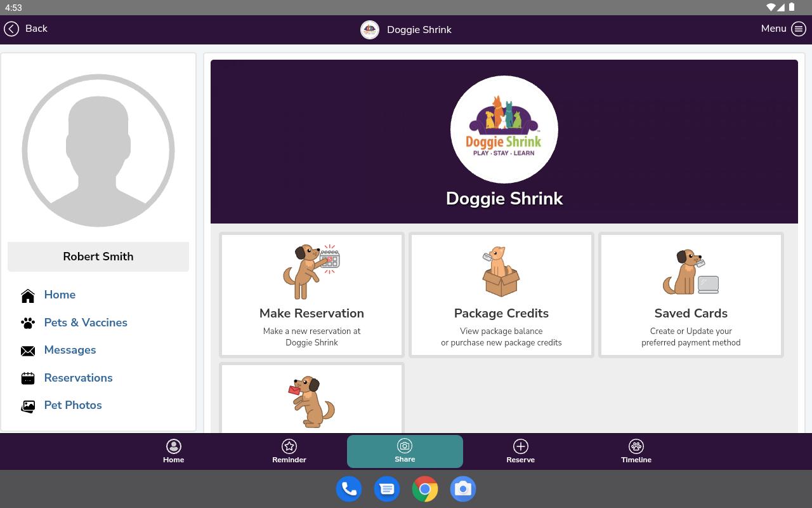Click the Menu label in header

(773, 29)
